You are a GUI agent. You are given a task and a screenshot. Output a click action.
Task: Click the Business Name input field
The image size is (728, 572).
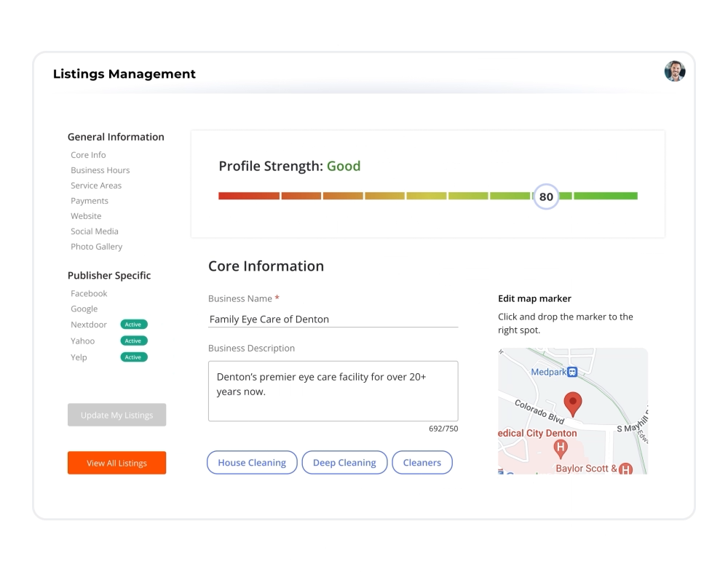[x=333, y=319]
